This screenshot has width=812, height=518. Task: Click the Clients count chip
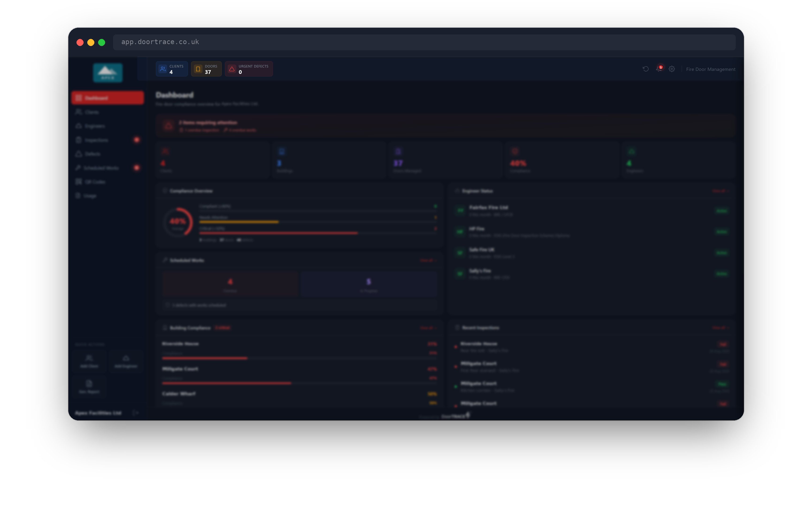click(x=172, y=69)
